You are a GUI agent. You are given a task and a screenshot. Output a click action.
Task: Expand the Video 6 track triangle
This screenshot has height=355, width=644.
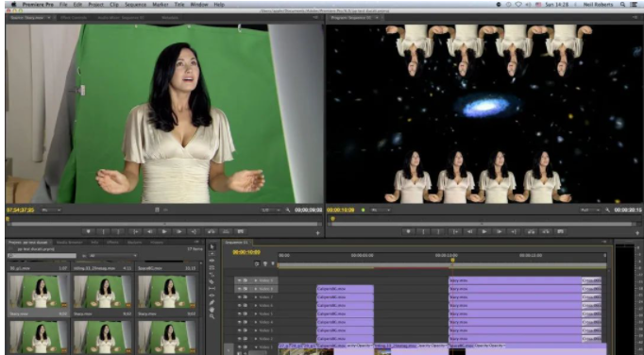(x=256, y=306)
